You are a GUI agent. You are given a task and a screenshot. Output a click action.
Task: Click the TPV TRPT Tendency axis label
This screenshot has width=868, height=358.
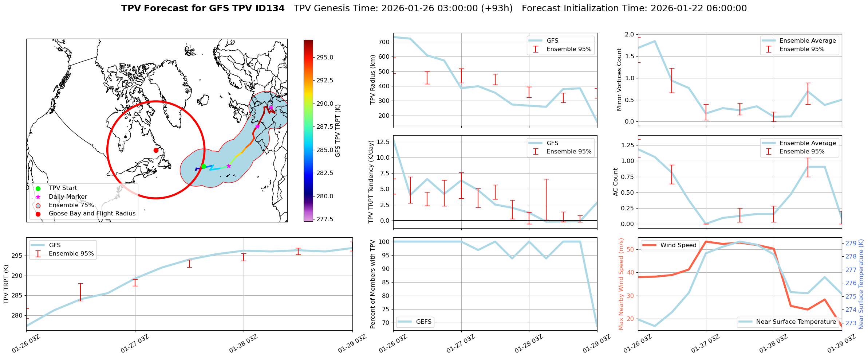pos(371,182)
